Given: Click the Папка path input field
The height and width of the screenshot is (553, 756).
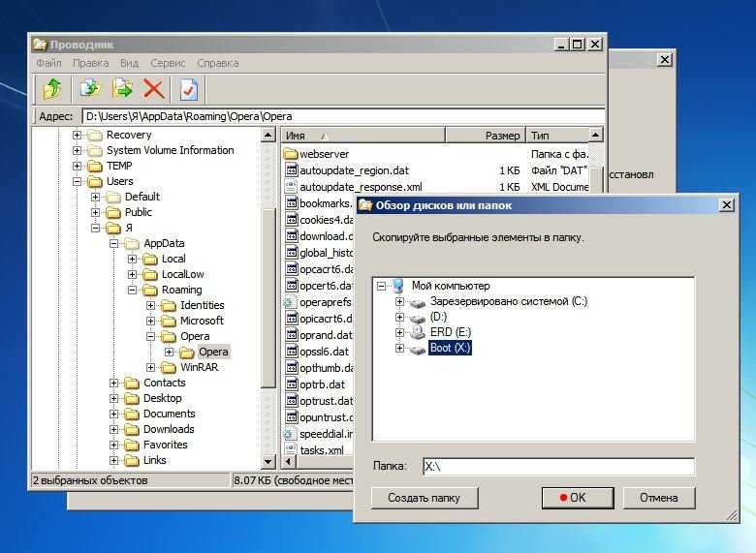Looking at the screenshot, I should tap(558, 466).
